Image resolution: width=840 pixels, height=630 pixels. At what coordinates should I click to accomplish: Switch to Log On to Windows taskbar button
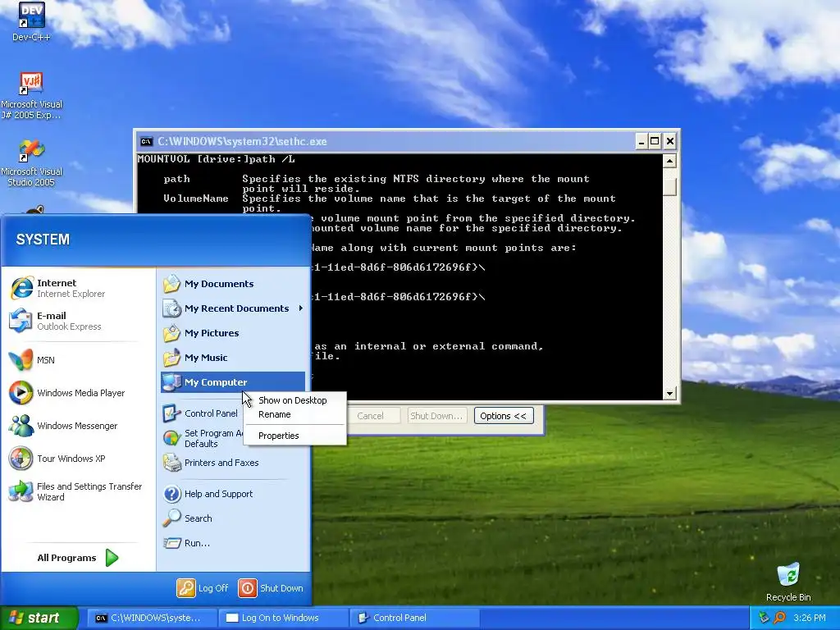click(283, 618)
